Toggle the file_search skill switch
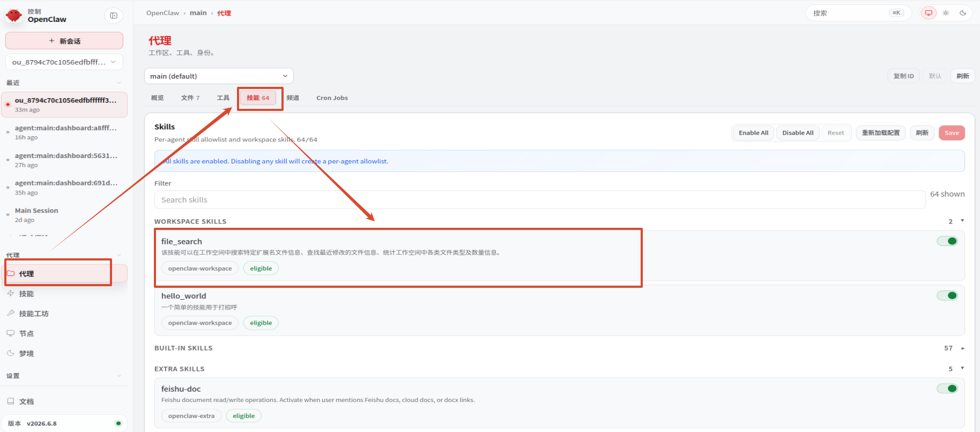 [947, 241]
